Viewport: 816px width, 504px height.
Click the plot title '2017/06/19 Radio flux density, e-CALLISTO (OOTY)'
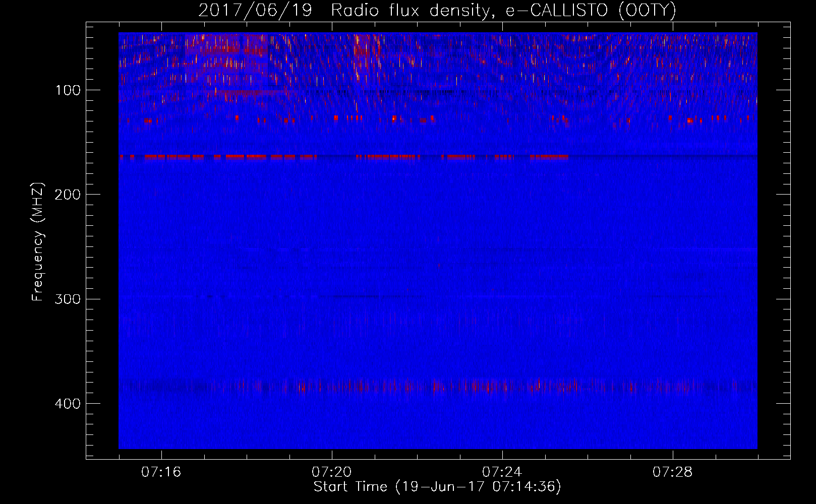tap(437, 10)
